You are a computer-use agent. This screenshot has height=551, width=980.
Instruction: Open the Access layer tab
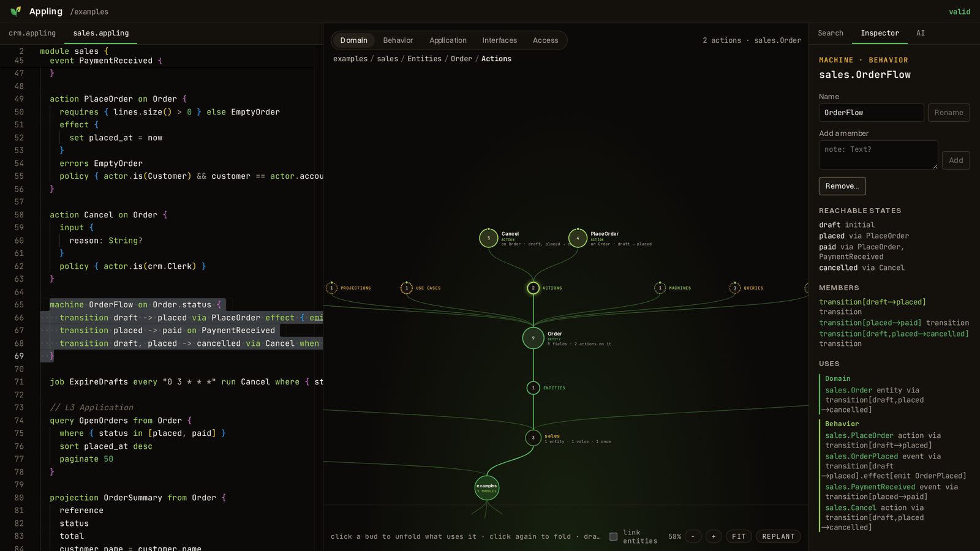tap(545, 40)
